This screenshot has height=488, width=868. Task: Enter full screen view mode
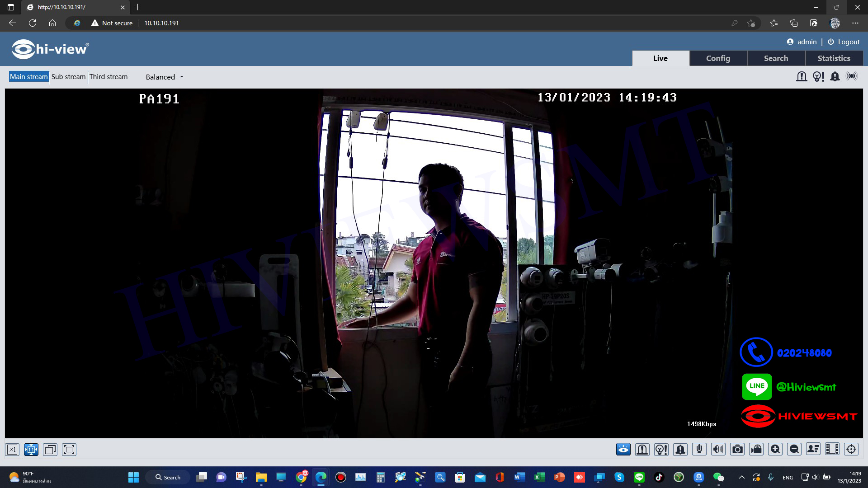click(x=69, y=450)
